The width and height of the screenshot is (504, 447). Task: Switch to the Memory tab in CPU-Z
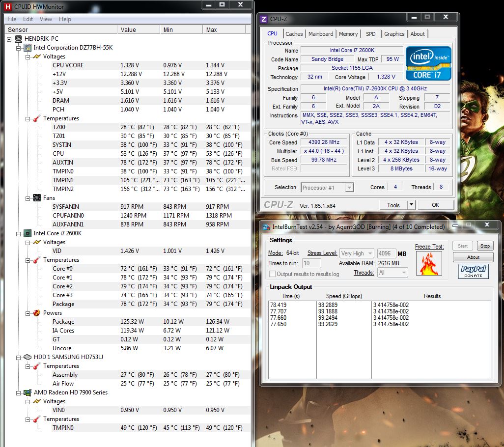coord(348,34)
